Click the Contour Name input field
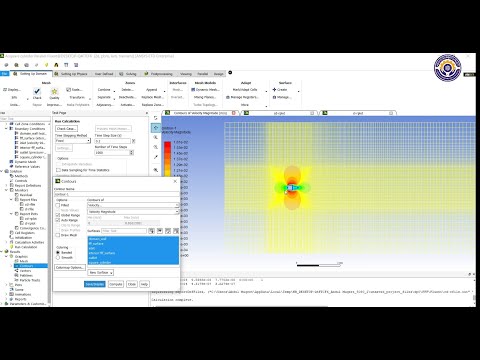The height and width of the screenshot is (360, 480). pyautogui.click(x=117, y=194)
